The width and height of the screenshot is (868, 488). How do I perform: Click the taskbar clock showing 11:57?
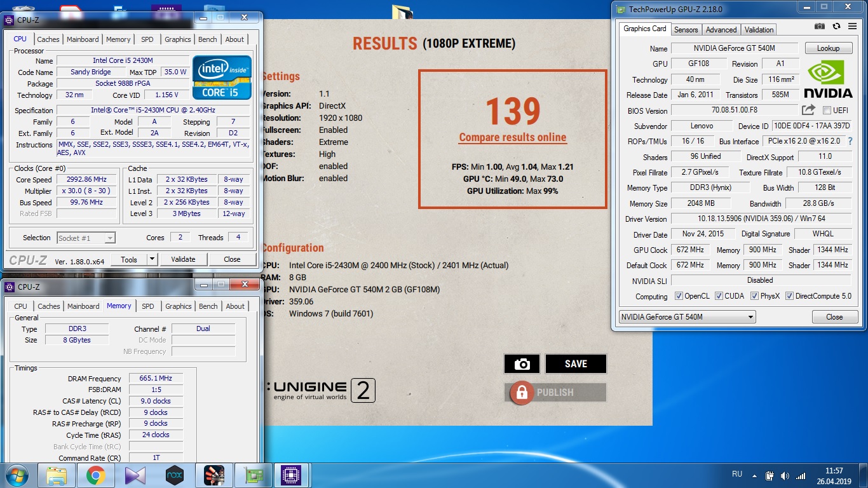click(832, 475)
